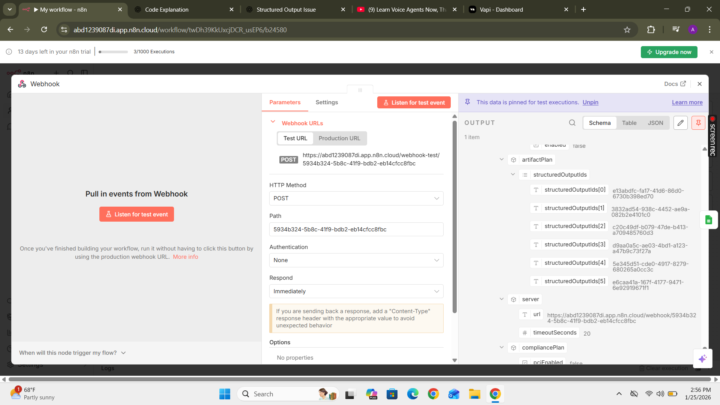Go back in browser history
This screenshot has width=720, height=405.
coord(11,29)
